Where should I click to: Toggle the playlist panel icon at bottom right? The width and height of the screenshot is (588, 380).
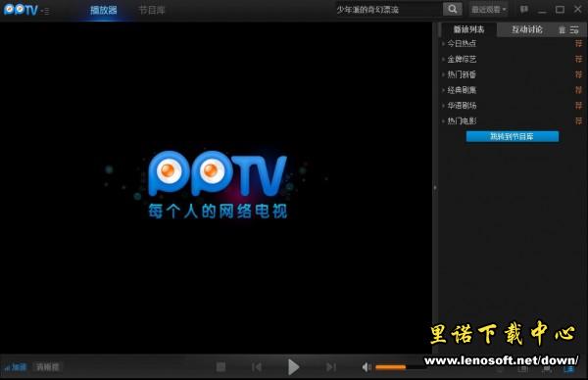568,369
